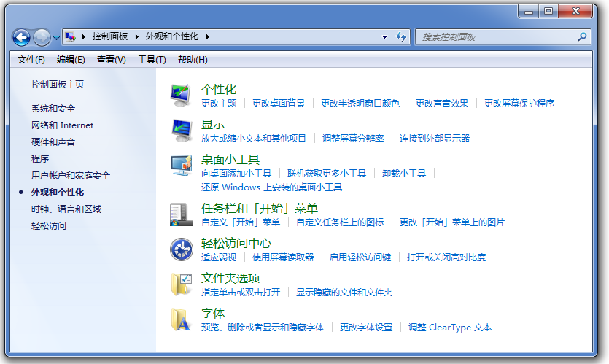Open the 帮助(H) menu
Screen dimensions: 609x364
(193, 59)
